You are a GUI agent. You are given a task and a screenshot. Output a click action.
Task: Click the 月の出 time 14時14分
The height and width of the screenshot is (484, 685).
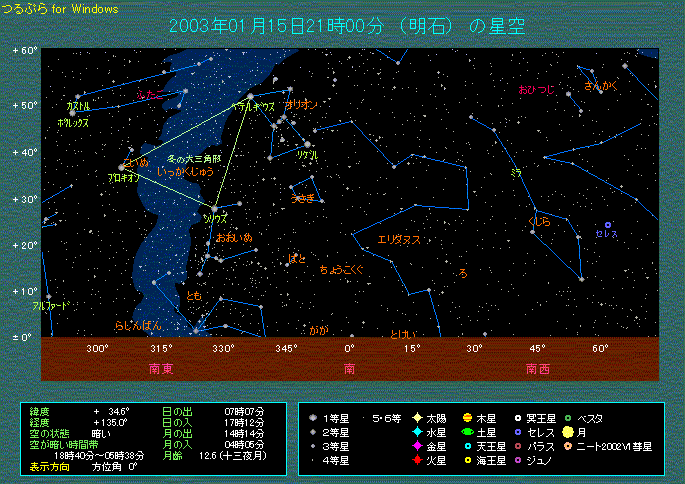click(244, 434)
